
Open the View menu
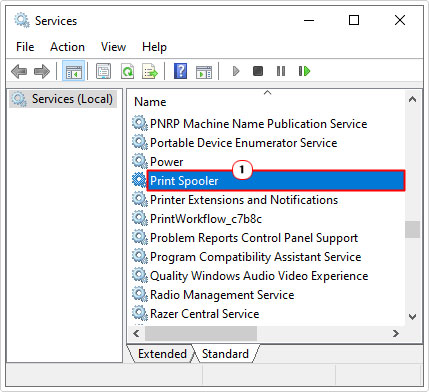click(113, 47)
